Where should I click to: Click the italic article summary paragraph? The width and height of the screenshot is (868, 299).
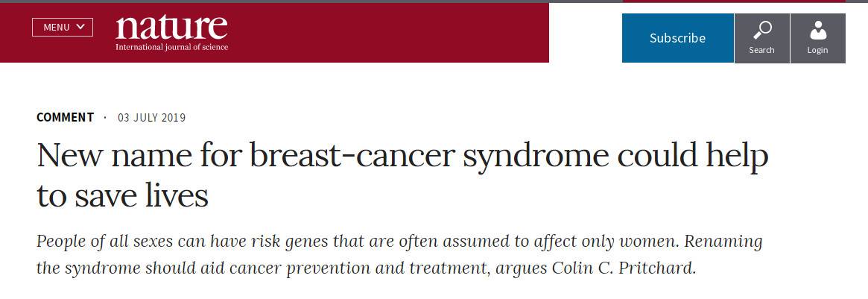(399, 255)
